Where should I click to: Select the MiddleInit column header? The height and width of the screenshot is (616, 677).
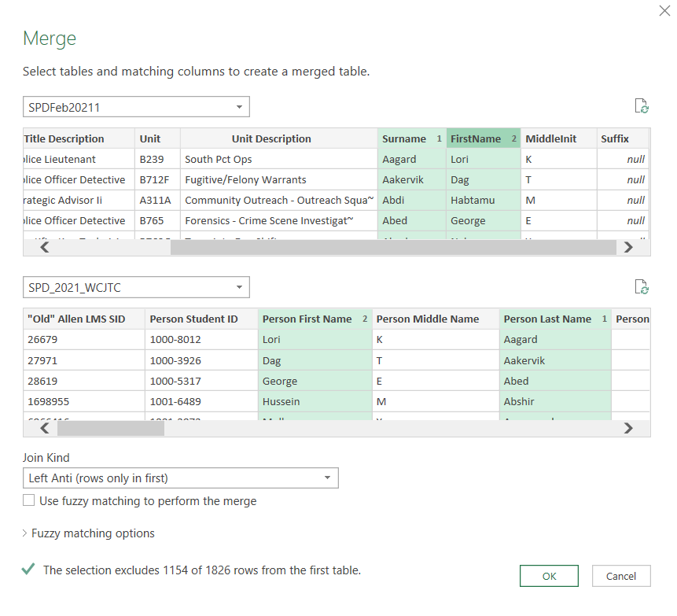(x=550, y=138)
